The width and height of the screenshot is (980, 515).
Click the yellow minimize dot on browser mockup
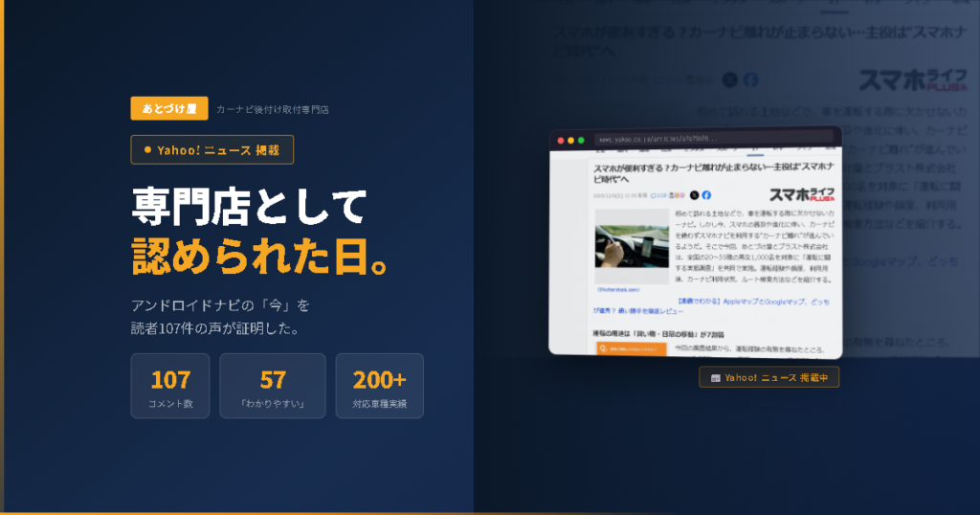pyautogui.click(x=569, y=140)
